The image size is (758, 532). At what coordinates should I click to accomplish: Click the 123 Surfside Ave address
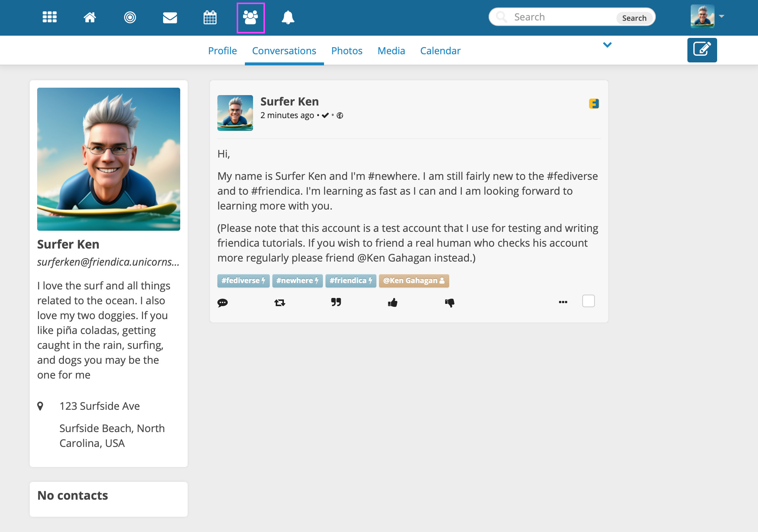[100, 406]
